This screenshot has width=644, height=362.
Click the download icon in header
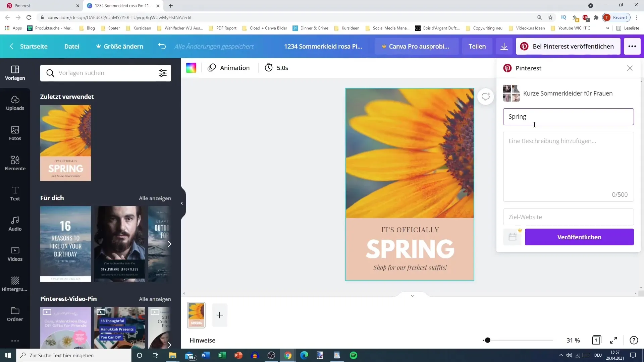click(504, 46)
